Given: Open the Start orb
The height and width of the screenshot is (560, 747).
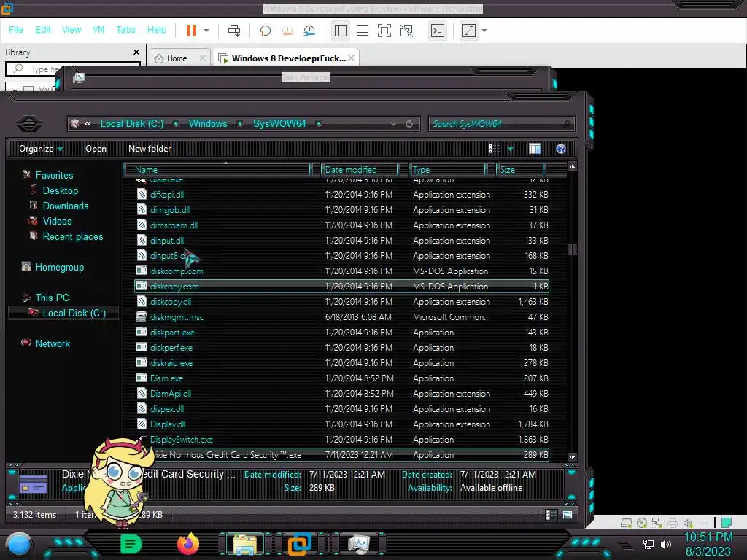Looking at the screenshot, I should click(19, 545).
